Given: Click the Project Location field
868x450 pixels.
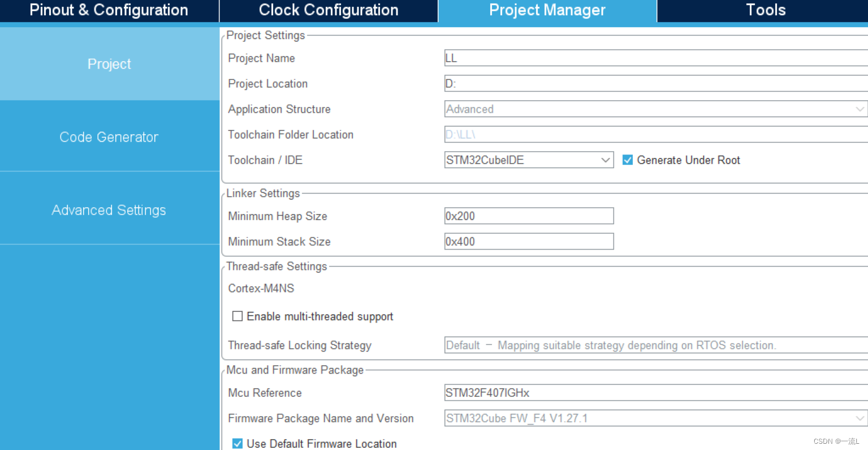Looking at the screenshot, I should (656, 83).
